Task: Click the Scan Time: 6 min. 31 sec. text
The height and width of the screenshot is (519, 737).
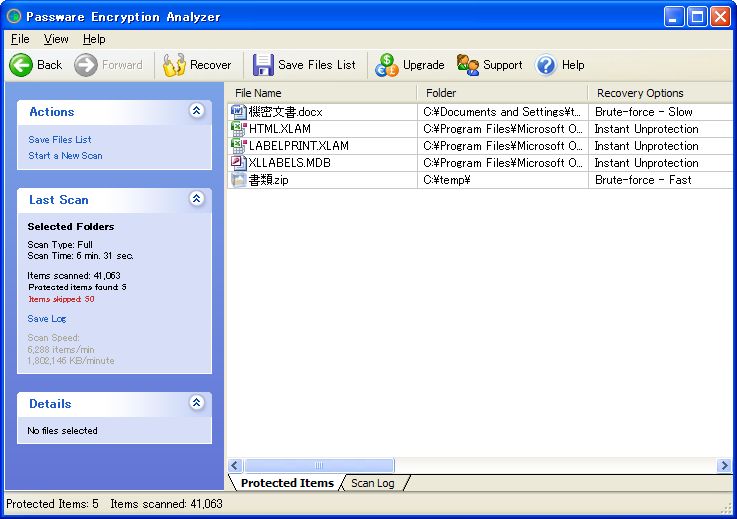Action: click(80, 256)
